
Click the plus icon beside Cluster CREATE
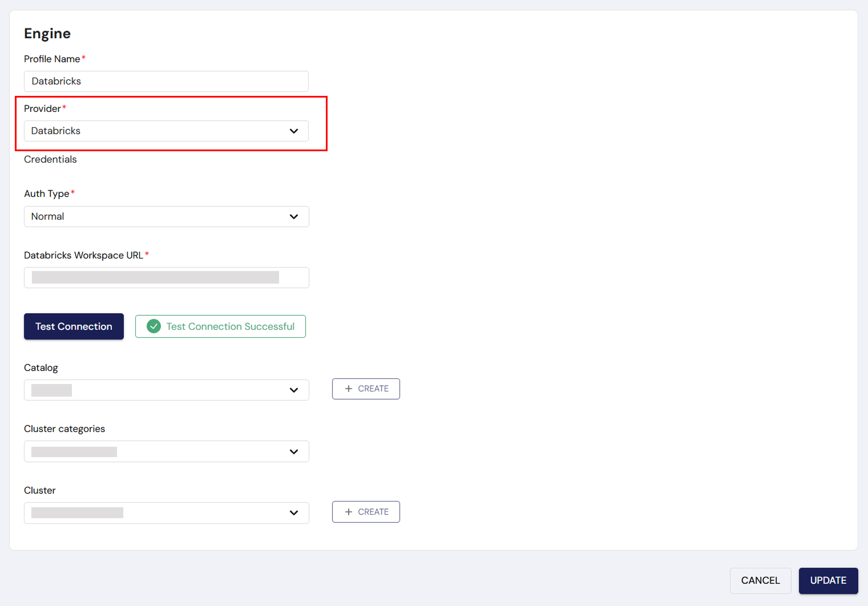coord(349,511)
